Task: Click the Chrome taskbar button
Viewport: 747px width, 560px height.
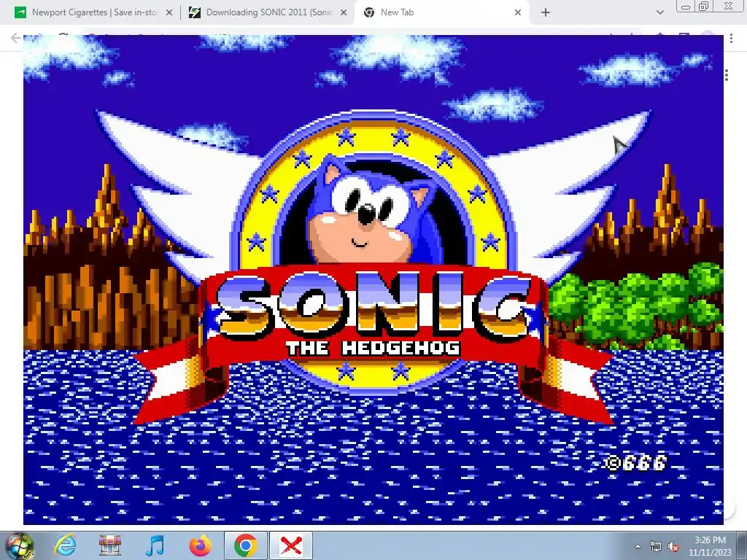Action: coord(246,545)
